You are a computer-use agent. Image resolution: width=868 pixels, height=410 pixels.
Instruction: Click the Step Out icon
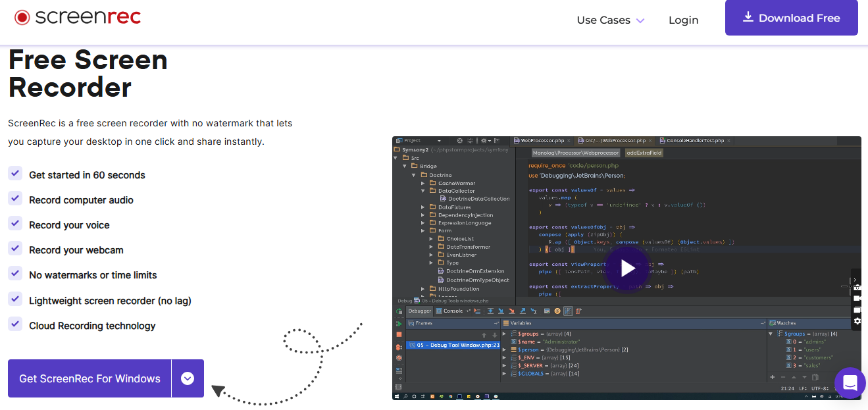[523, 311]
